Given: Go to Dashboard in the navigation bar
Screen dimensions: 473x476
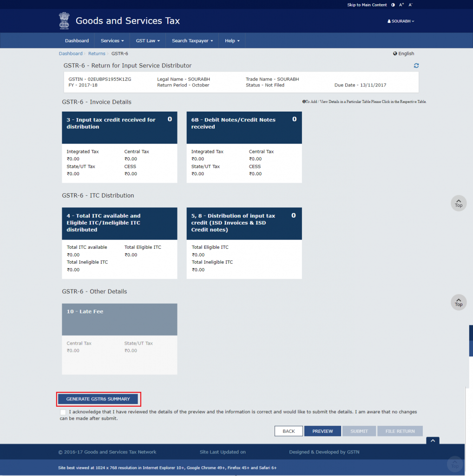Looking at the screenshot, I should coord(77,41).
